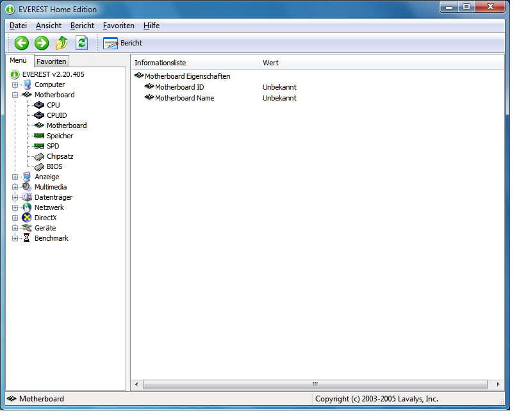
Task: Open the Bericht menu
Action: pos(83,26)
